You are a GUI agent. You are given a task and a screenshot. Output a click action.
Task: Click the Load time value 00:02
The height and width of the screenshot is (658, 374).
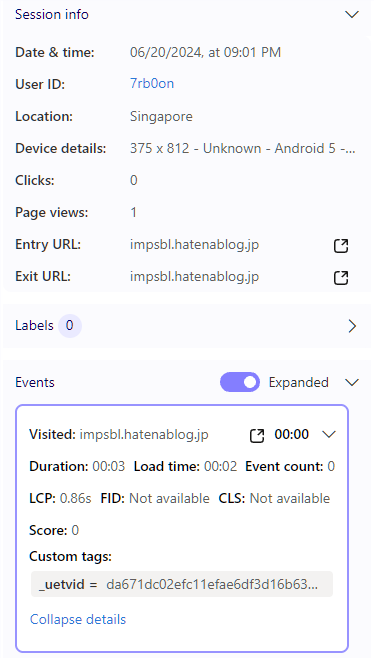[x=220, y=466]
